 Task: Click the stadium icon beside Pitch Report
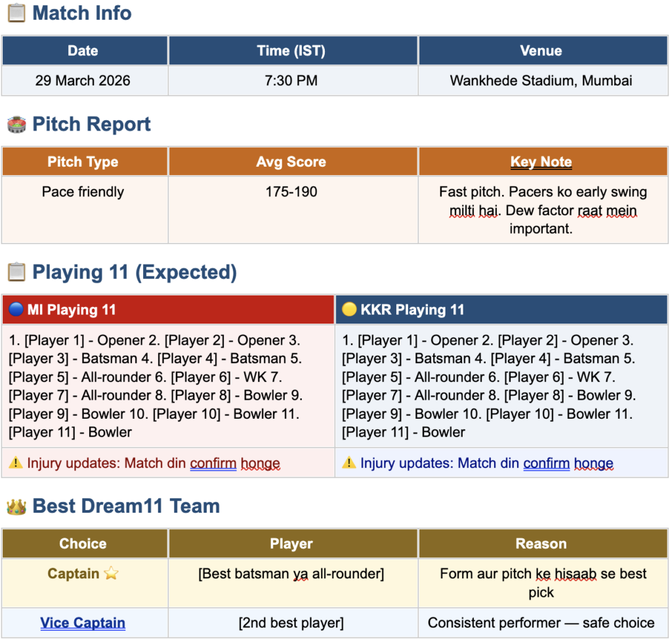click(16, 125)
